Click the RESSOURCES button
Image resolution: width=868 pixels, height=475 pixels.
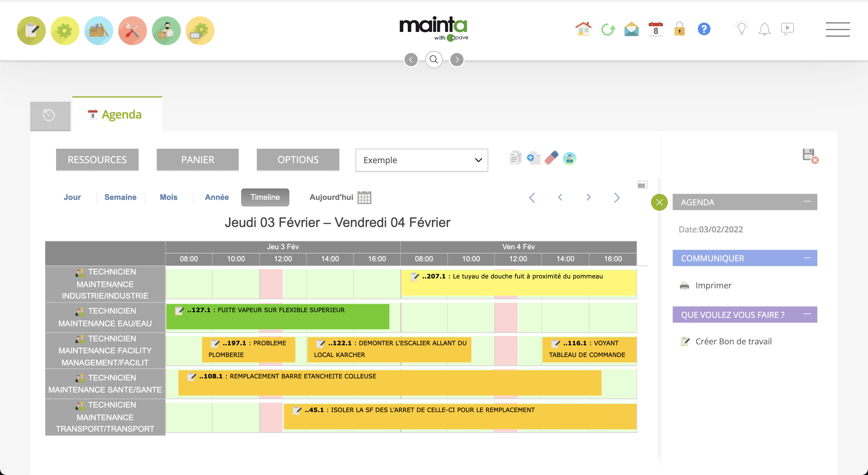97,160
